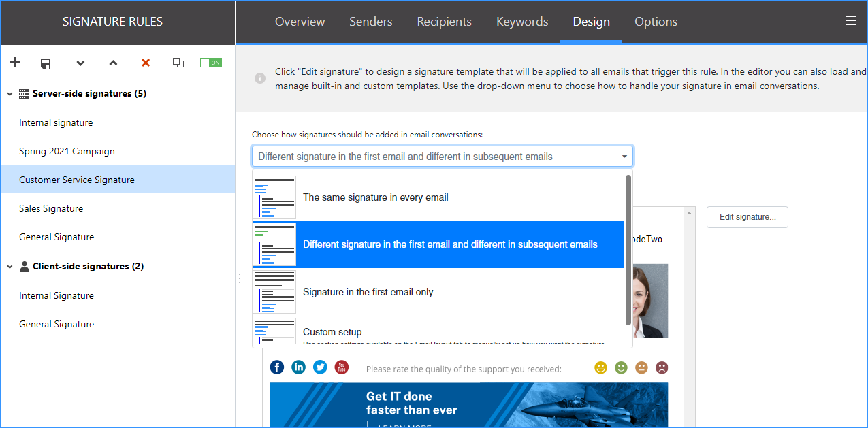Image resolution: width=868 pixels, height=428 pixels.
Task: Click the 'Same signature in every email' thumbnail
Action: click(x=274, y=197)
